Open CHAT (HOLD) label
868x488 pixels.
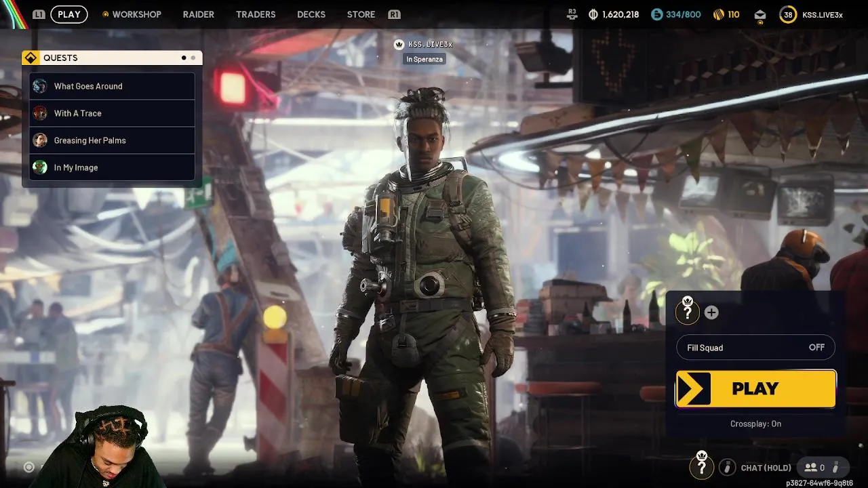(766, 468)
